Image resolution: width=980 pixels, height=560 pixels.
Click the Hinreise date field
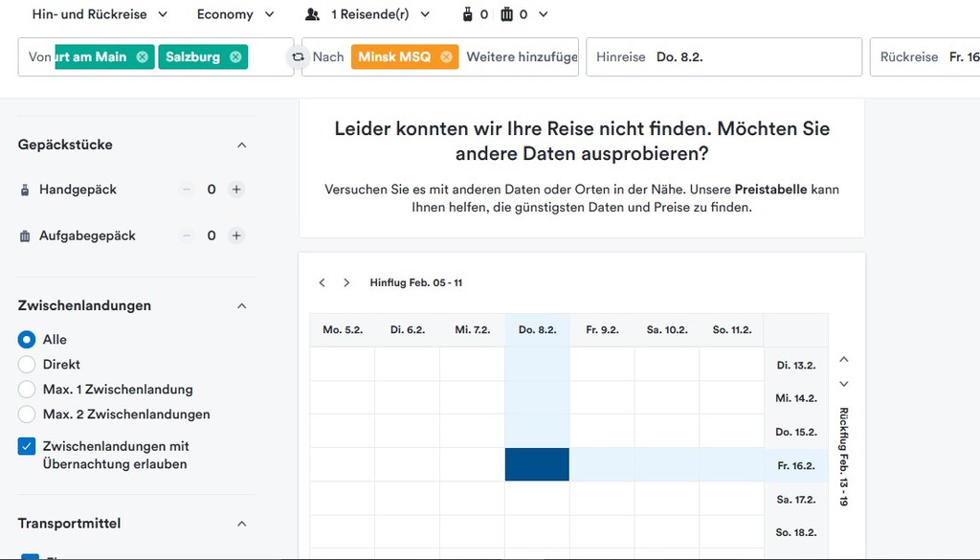click(724, 57)
